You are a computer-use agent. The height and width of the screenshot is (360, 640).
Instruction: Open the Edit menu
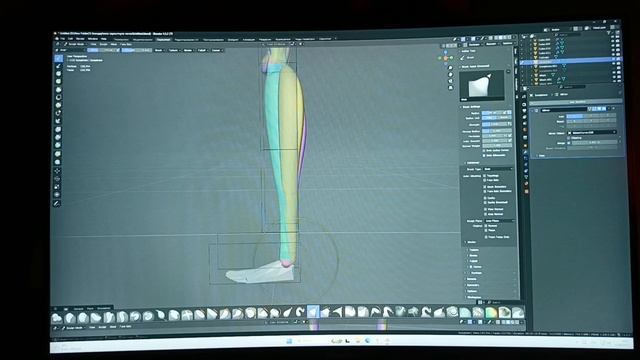[x=70, y=39]
